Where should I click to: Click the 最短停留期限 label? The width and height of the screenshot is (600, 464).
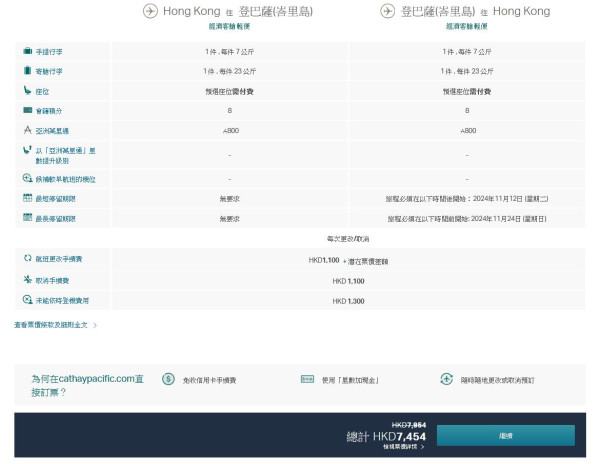coord(56,199)
